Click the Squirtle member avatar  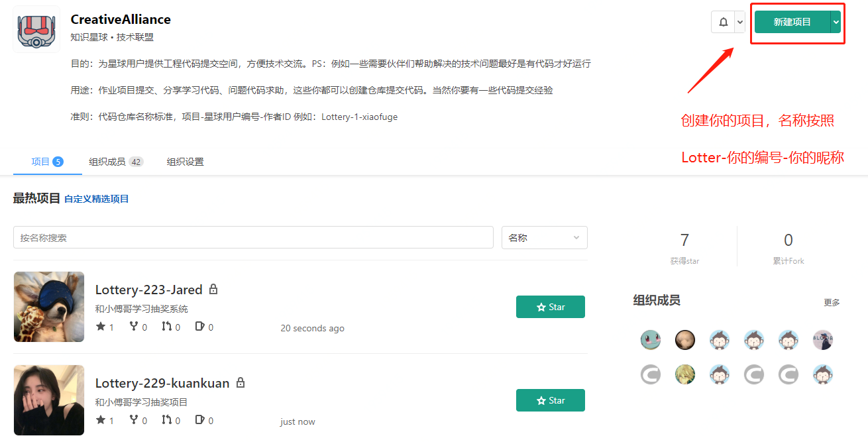point(650,340)
